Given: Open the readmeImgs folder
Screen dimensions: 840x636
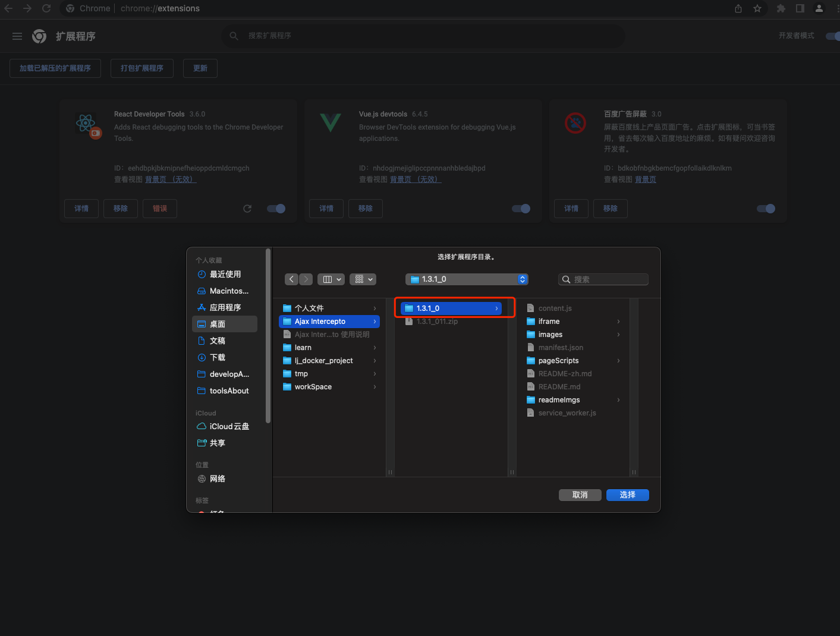Looking at the screenshot, I should tap(573, 400).
